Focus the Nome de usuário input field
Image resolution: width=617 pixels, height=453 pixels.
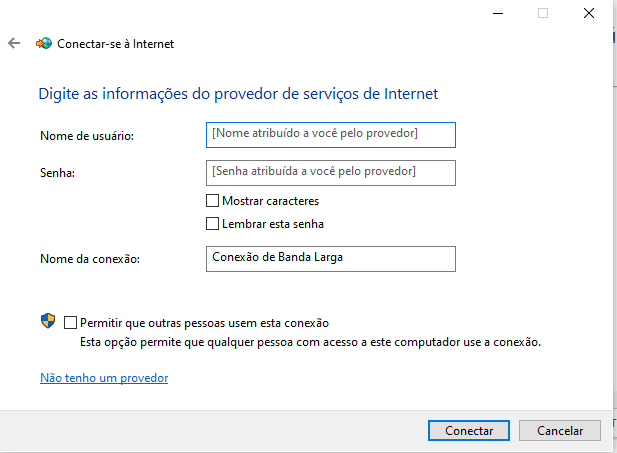pyautogui.click(x=331, y=135)
